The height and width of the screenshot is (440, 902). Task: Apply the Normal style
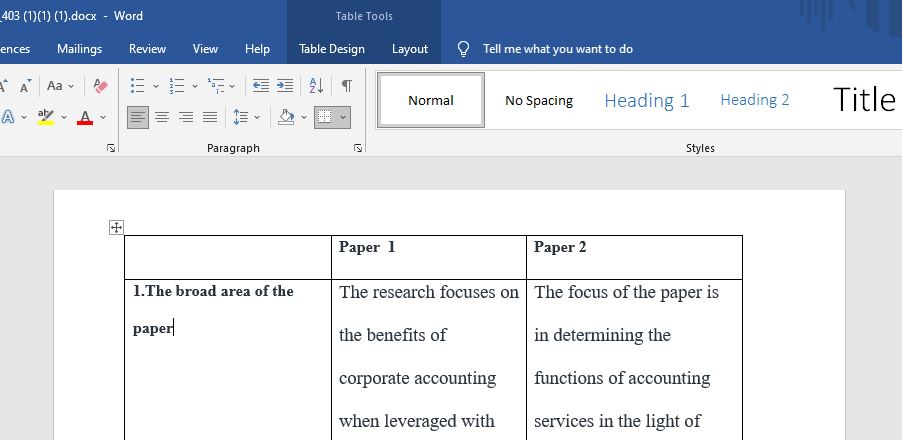pos(431,100)
